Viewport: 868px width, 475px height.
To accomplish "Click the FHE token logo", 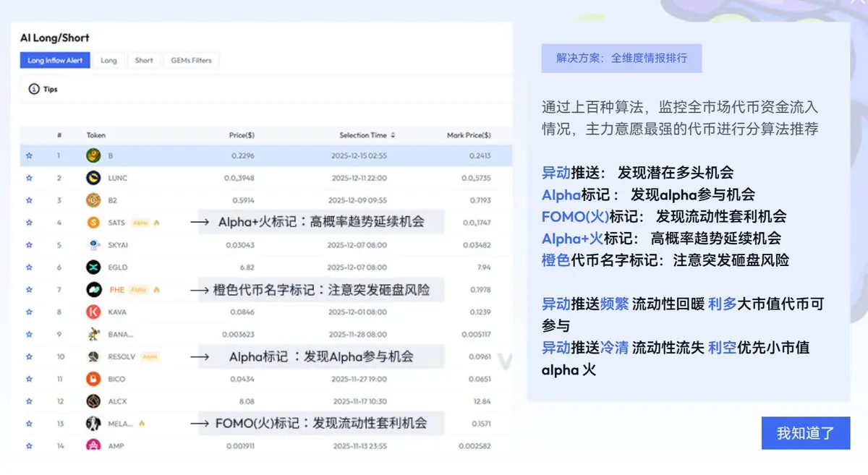I will click(93, 290).
